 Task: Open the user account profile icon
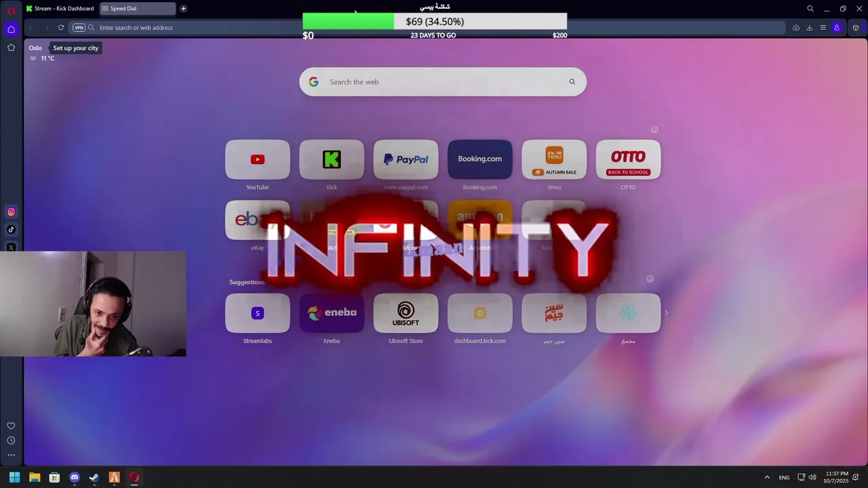tap(837, 28)
